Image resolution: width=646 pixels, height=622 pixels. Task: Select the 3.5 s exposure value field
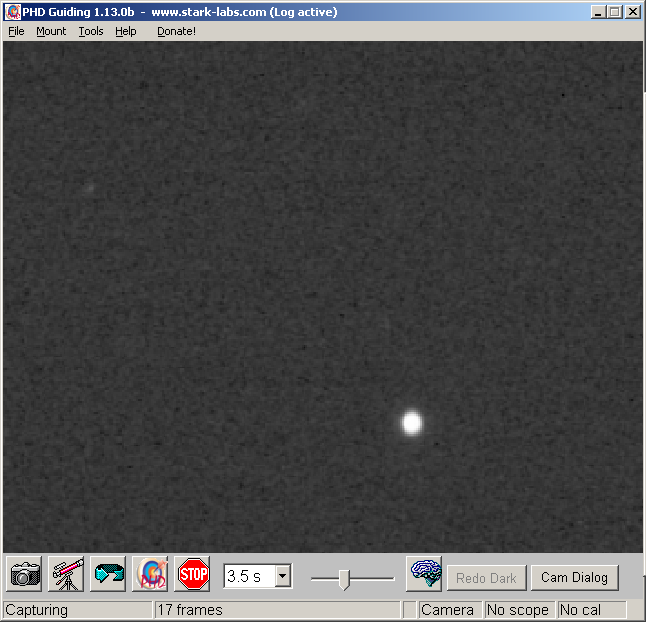[250, 576]
